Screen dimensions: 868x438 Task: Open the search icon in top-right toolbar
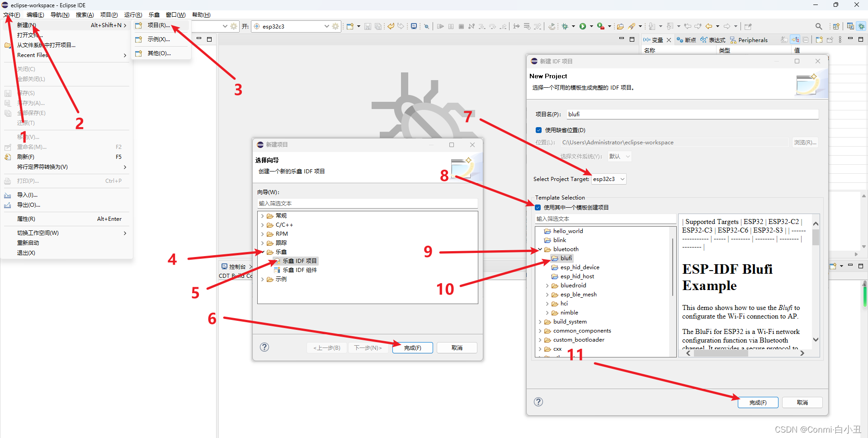[x=818, y=26]
